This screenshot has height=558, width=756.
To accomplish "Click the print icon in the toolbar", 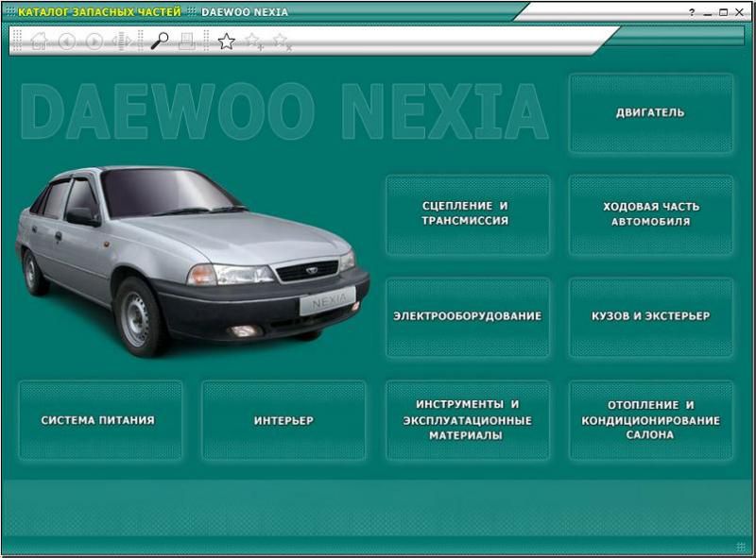I will pyautogui.click(x=187, y=42).
